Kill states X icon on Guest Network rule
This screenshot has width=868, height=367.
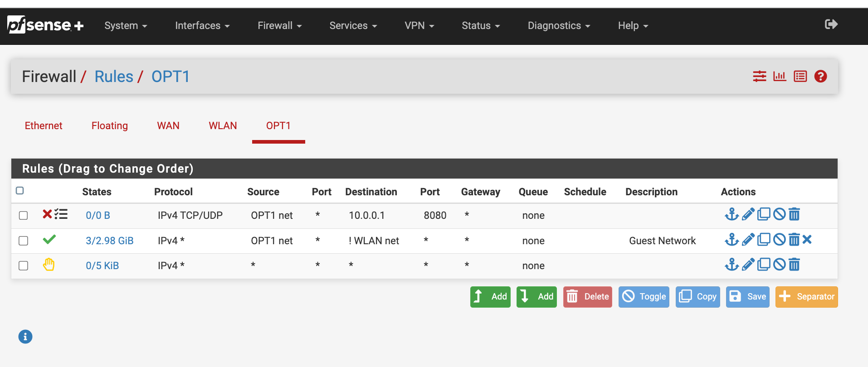click(x=807, y=239)
